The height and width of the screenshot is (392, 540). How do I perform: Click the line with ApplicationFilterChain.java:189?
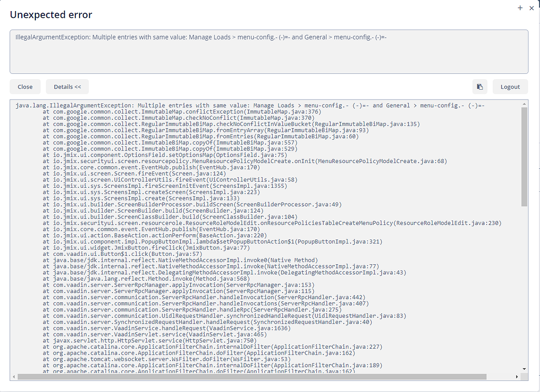(213, 366)
